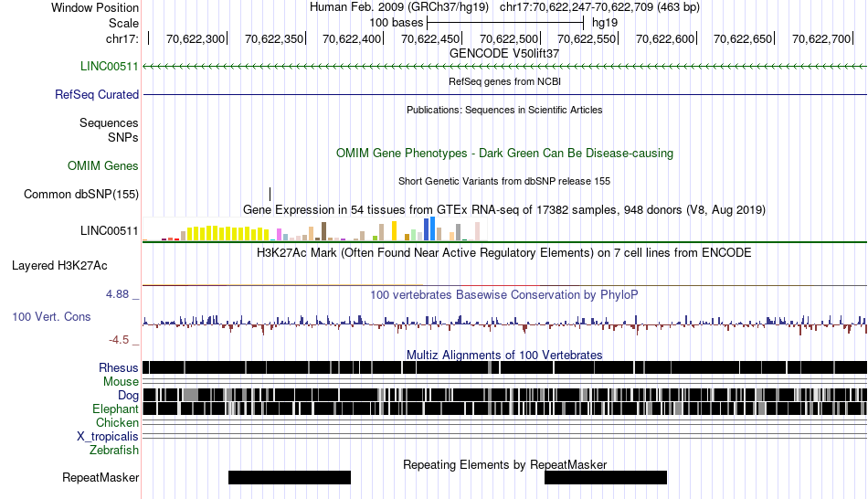Open the 100 Vert. Cons track label
The width and height of the screenshot is (868, 499).
coord(51,317)
